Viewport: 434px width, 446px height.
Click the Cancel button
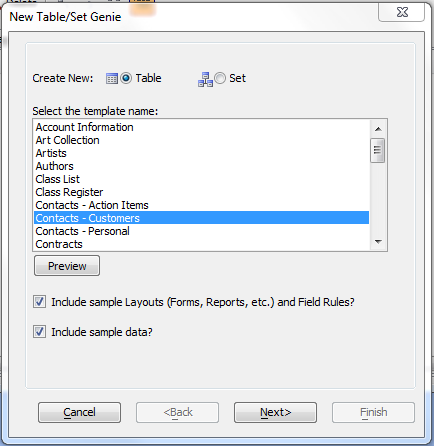pyautogui.click(x=79, y=413)
